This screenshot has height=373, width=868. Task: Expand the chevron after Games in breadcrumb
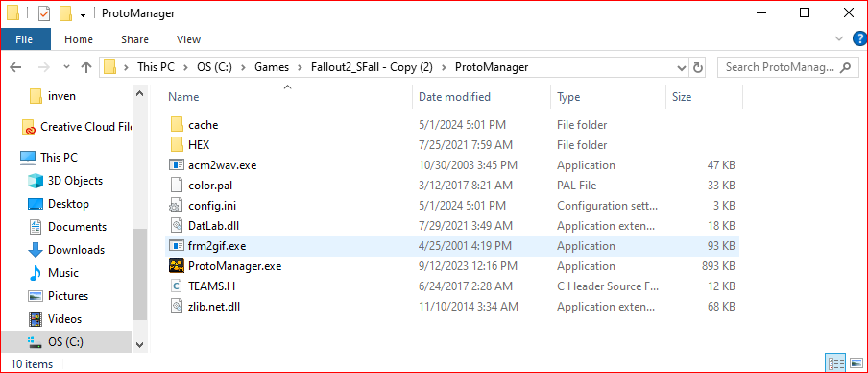click(x=300, y=67)
